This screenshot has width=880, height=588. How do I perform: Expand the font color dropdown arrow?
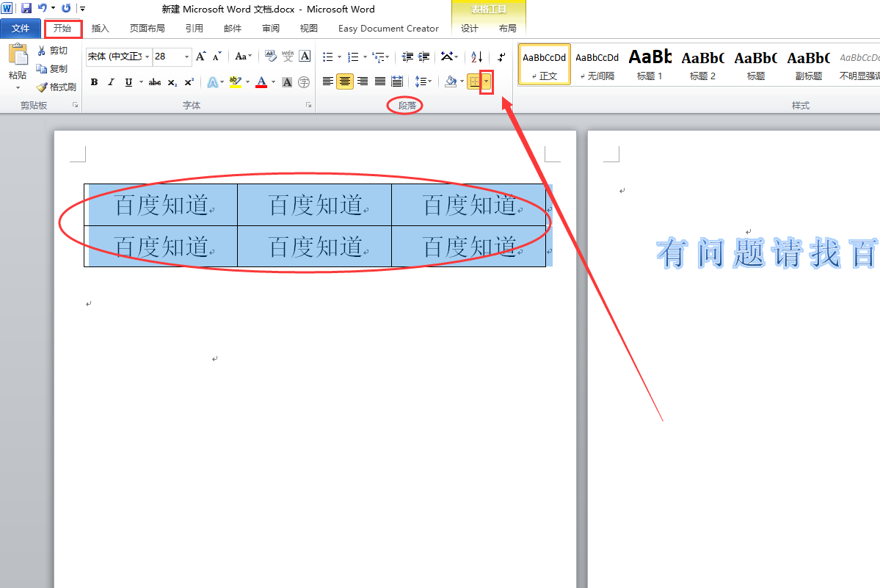pyautogui.click(x=273, y=82)
